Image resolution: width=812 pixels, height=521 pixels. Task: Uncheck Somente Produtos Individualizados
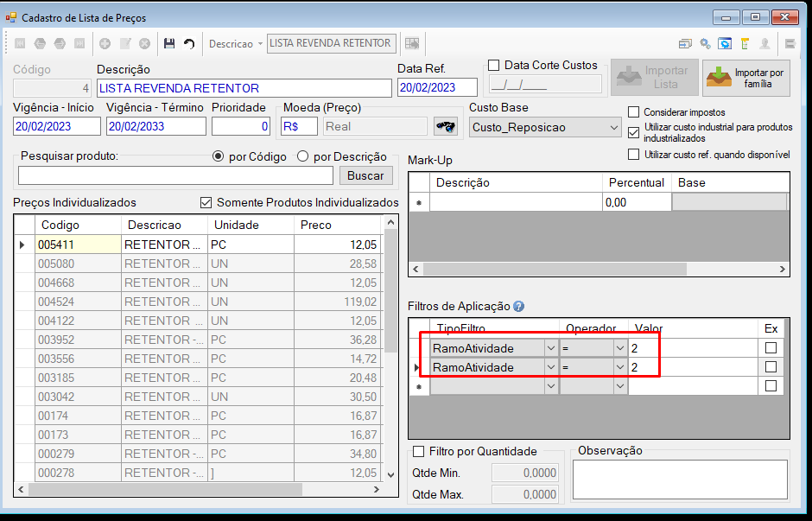click(x=206, y=202)
